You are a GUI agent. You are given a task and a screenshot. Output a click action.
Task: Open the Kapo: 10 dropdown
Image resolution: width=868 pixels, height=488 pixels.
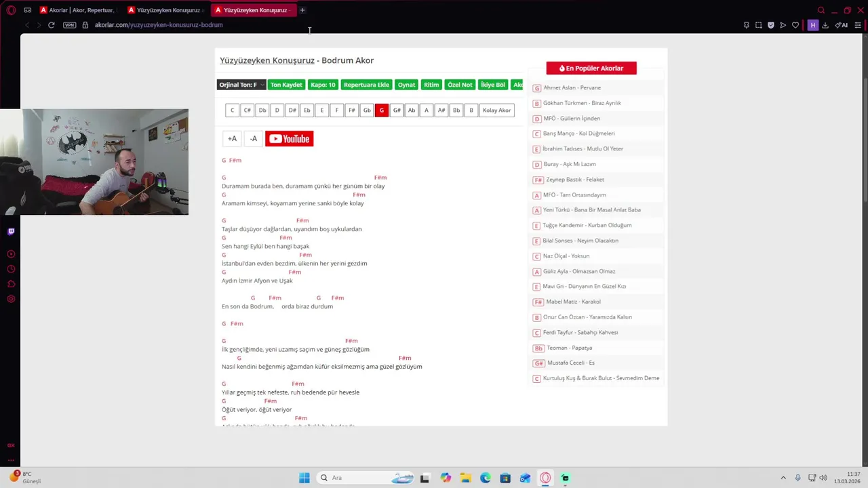(323, 85)
